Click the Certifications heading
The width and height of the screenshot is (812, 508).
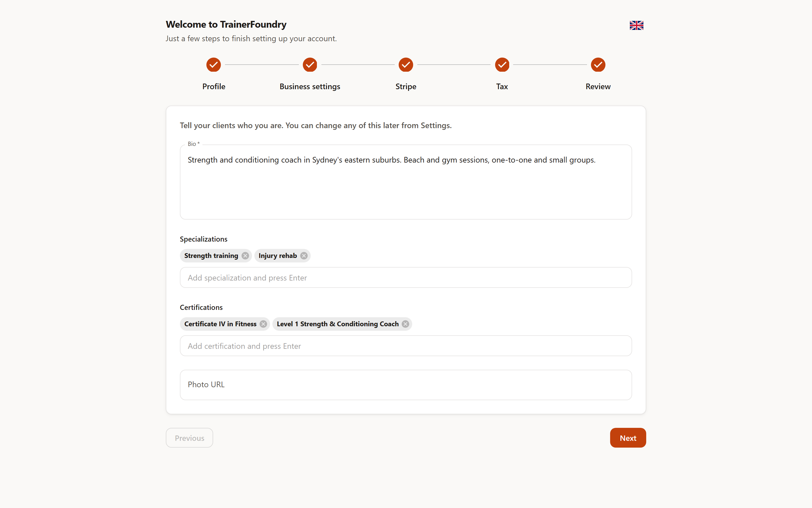[201, 307]
